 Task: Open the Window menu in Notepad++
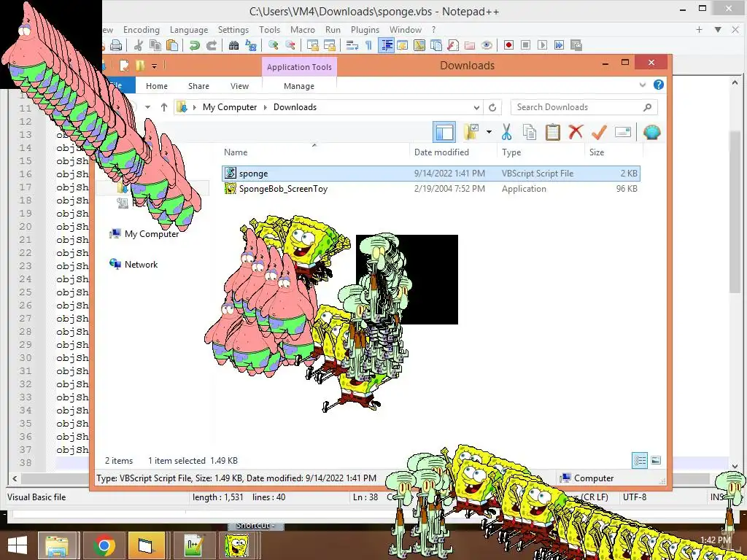(406, 29)
